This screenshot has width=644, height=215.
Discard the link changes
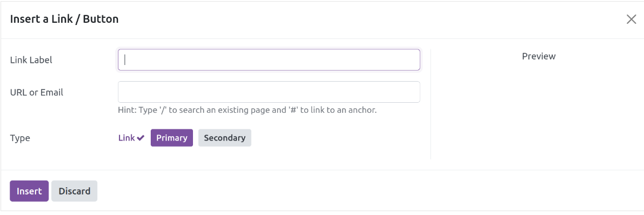pyautogui.click(x=75, y=191)
